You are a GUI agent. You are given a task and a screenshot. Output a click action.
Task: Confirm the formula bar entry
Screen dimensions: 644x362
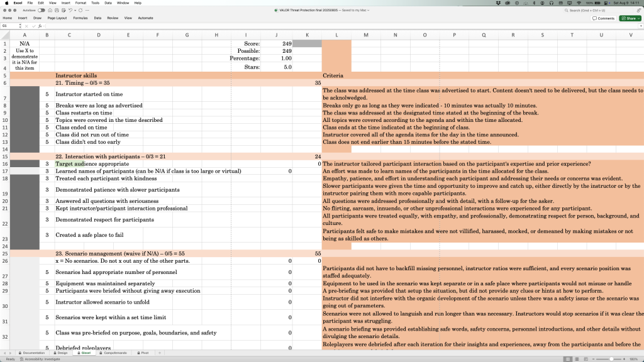tap(34, 26)
